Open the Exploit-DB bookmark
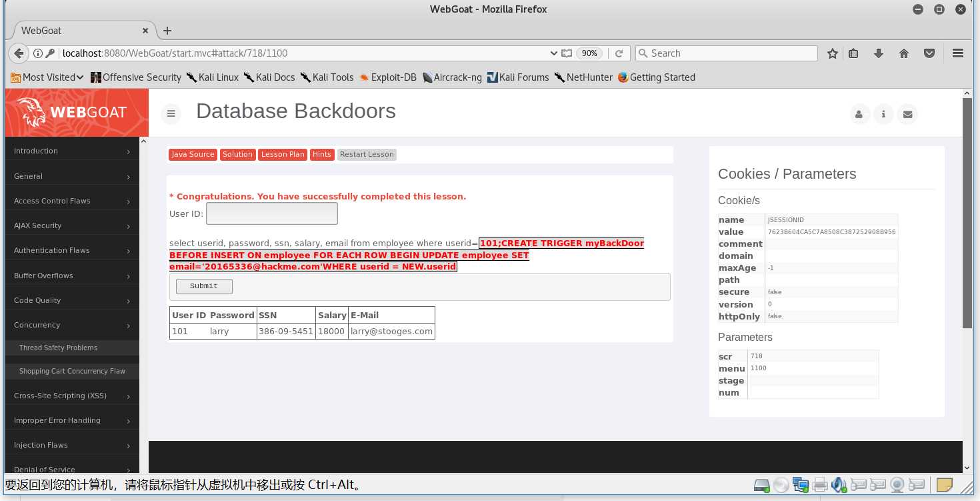This screenshot has height=501, width=980. 388,77
